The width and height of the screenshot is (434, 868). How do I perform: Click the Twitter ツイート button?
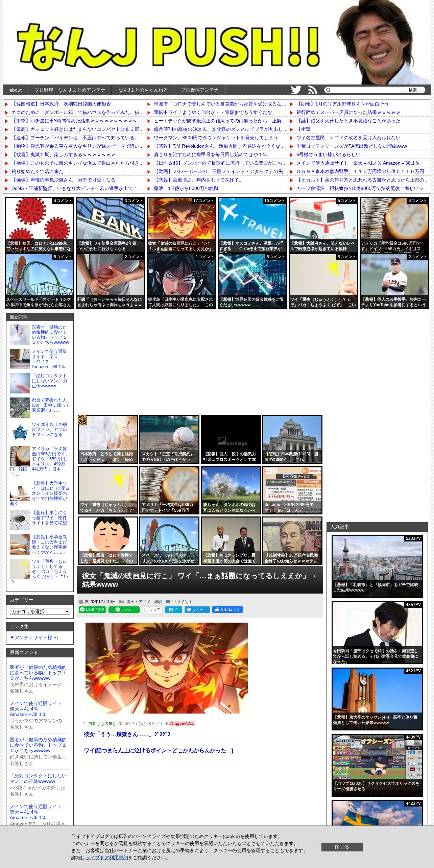coord(197,609)
